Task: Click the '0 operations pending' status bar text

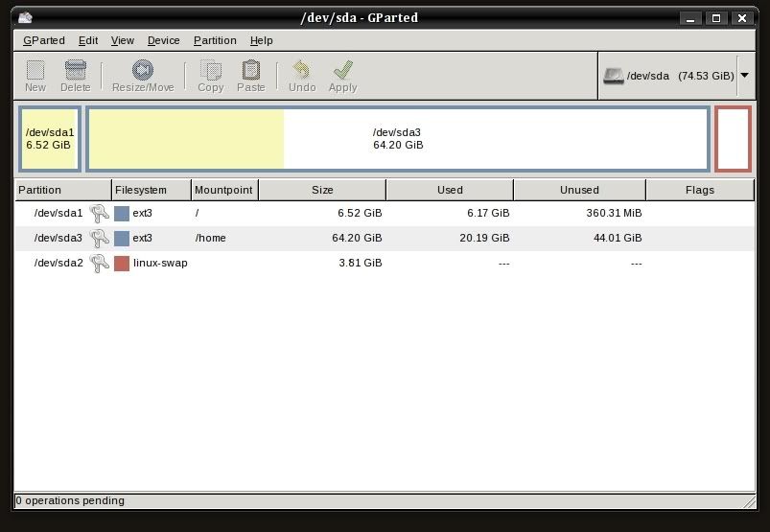Action: 70,500
